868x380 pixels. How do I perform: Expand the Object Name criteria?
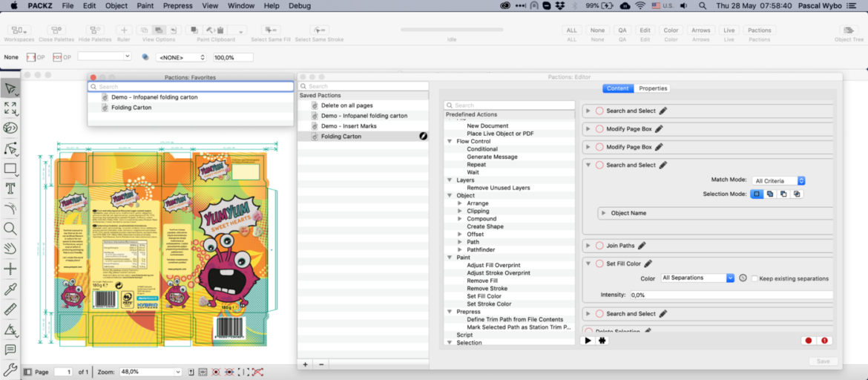[603, 213]
